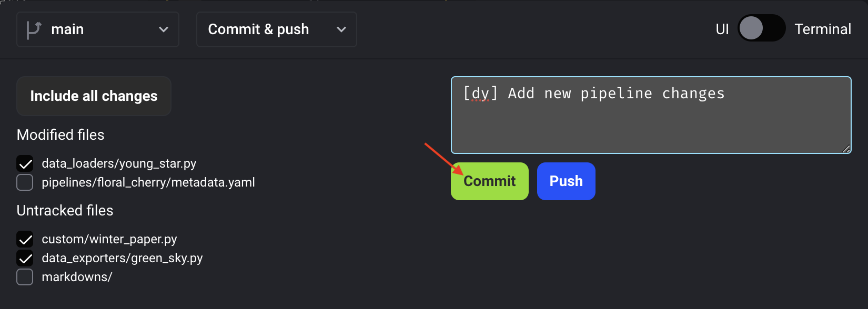Click the UI label beside the switch
This screenshot has height=309, width=868.
[x=722, y=29]
